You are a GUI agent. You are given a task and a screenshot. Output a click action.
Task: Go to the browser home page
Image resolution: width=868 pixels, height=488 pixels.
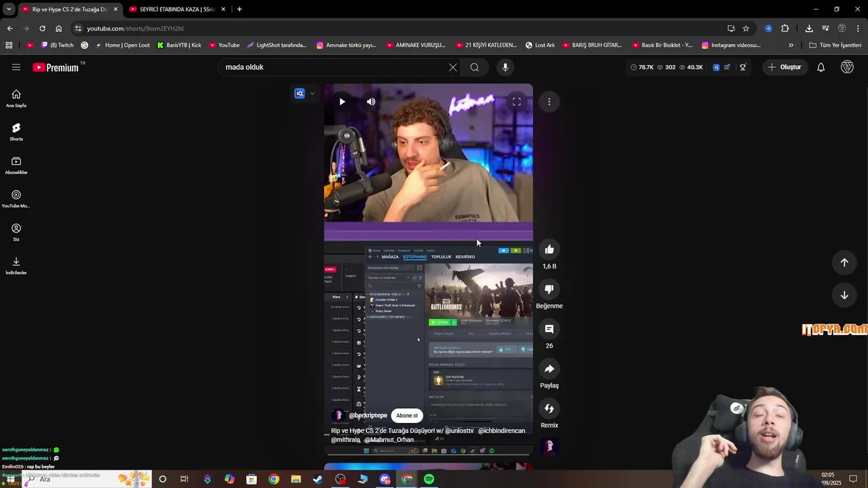coord(58,28)
